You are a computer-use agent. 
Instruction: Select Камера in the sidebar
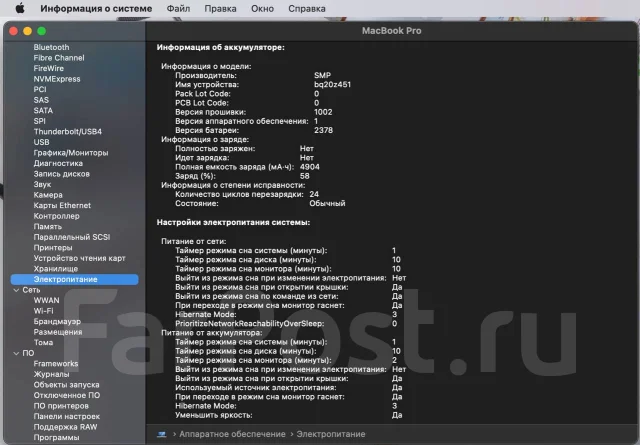click(48, 195)
